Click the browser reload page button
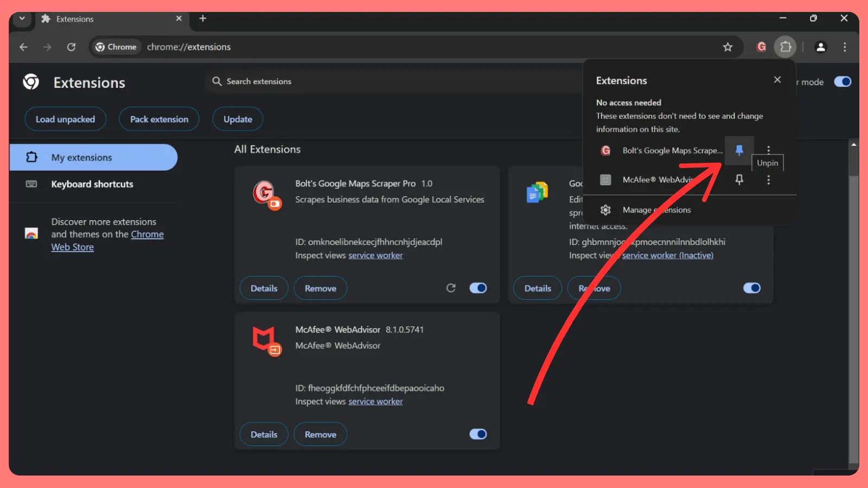Image resolution: width=868 pixels, height=488 pixels. pyautogui.click(x=71, y=47)
